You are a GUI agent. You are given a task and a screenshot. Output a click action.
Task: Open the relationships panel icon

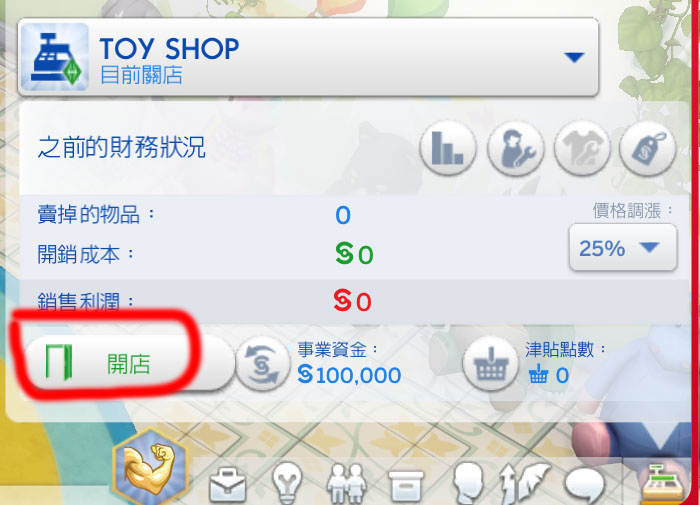click(x=347, y=484)
